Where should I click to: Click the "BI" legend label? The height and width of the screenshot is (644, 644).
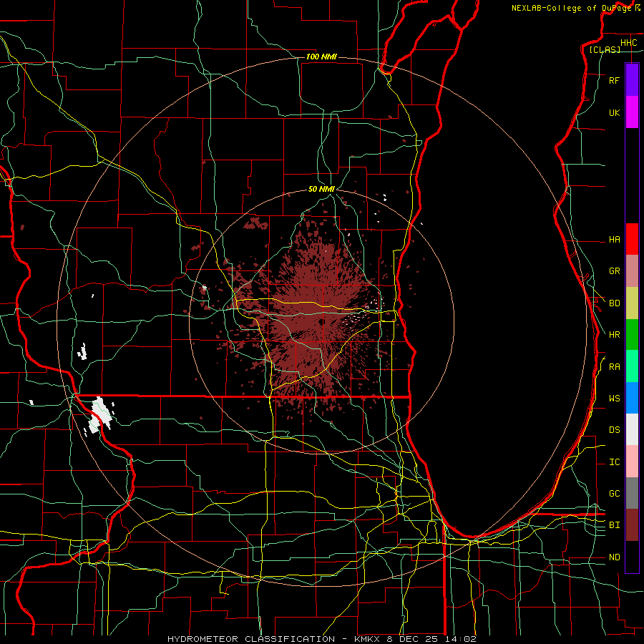tap(614, 525)
